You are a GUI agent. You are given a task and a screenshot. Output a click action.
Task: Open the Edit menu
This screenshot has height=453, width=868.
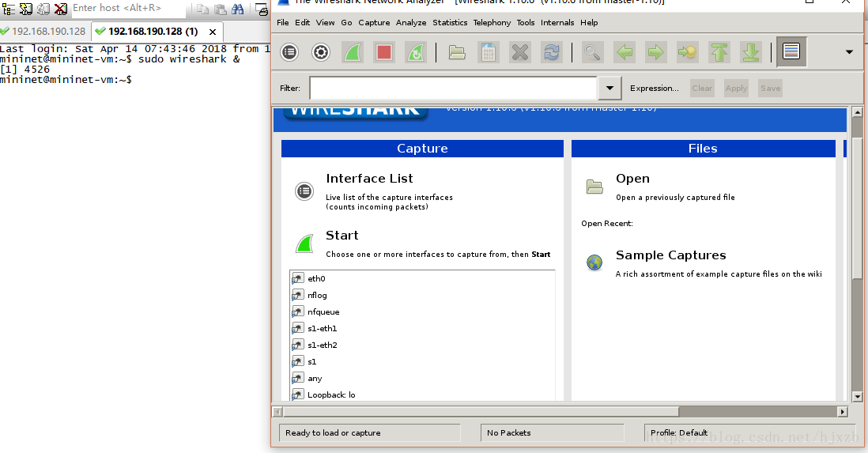(x=302, y=23)
